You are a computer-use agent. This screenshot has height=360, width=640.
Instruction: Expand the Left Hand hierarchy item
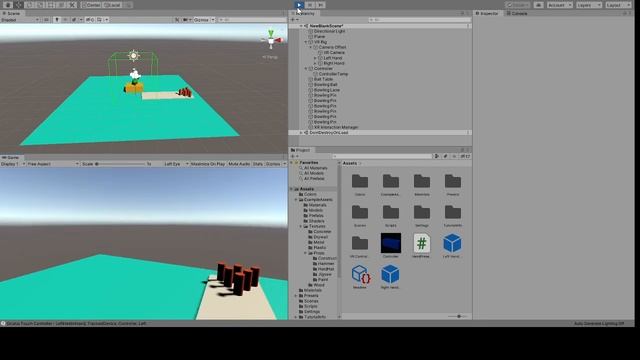click(315, 58)
